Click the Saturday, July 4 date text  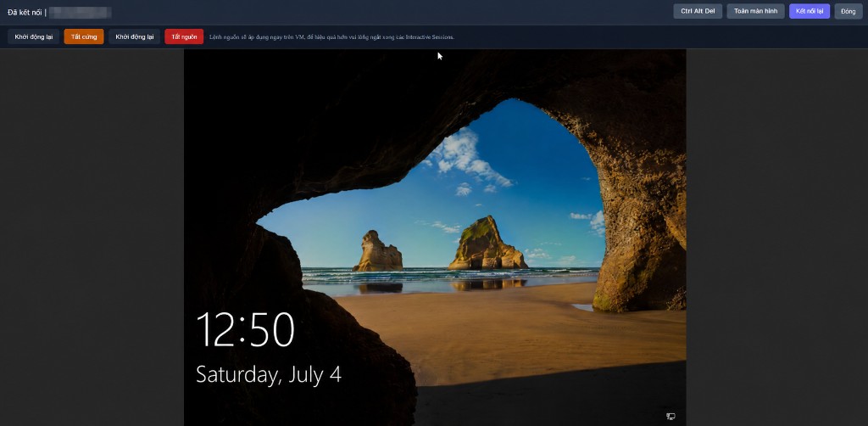point(269,375)
